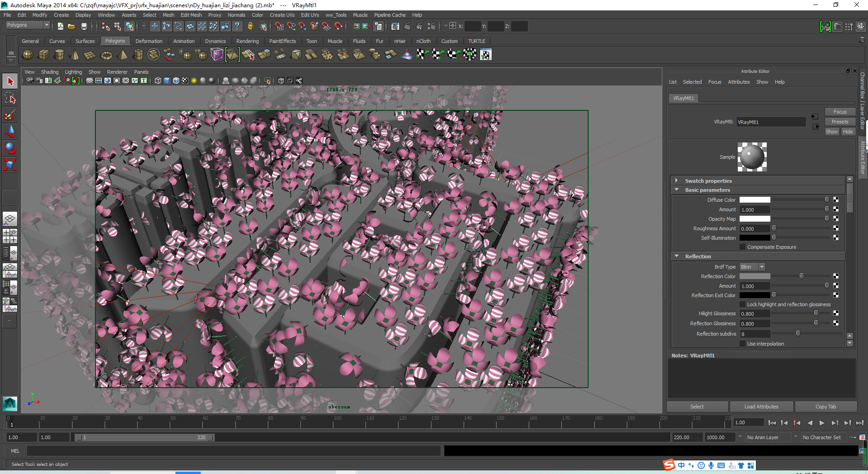Open the Diffuse Color white swatch
Image resolution: width=868 pixels, height=474 pixels.
point(755,199)
